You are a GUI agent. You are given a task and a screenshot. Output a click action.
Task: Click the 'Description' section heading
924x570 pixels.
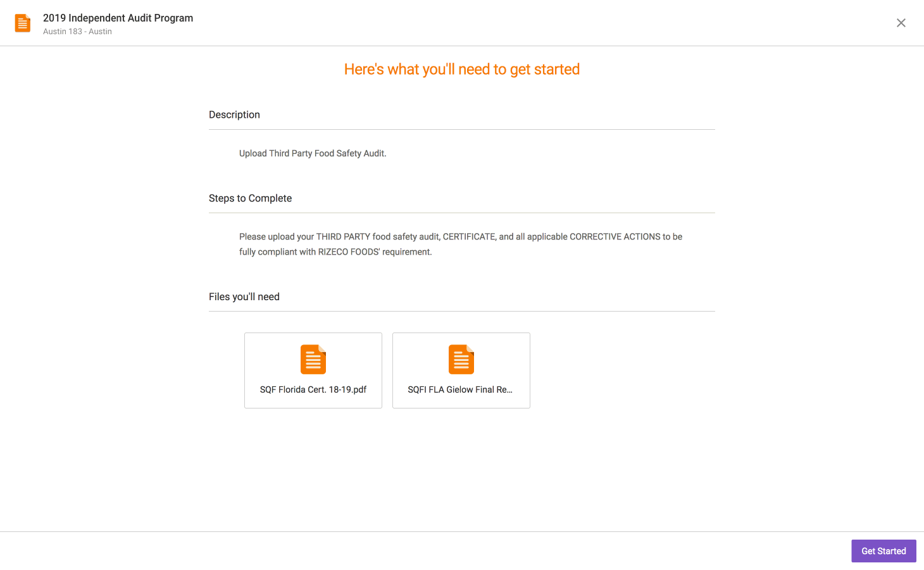[234, 115]
